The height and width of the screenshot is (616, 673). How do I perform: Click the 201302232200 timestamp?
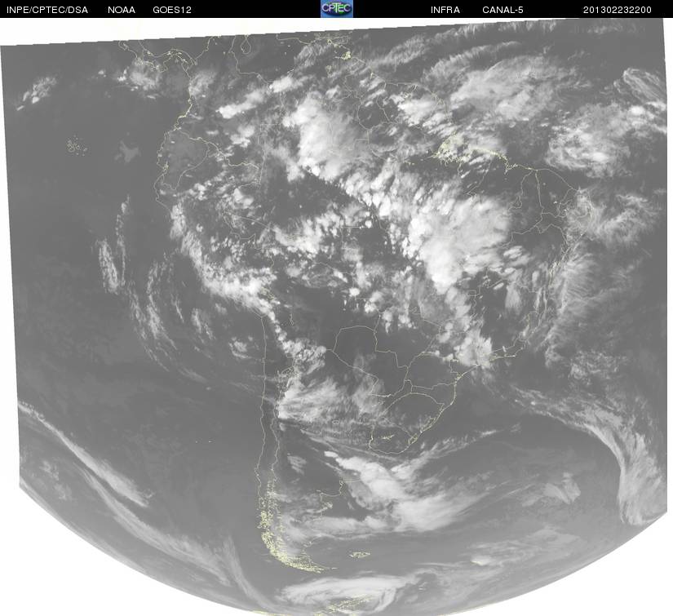pos(618,10)
